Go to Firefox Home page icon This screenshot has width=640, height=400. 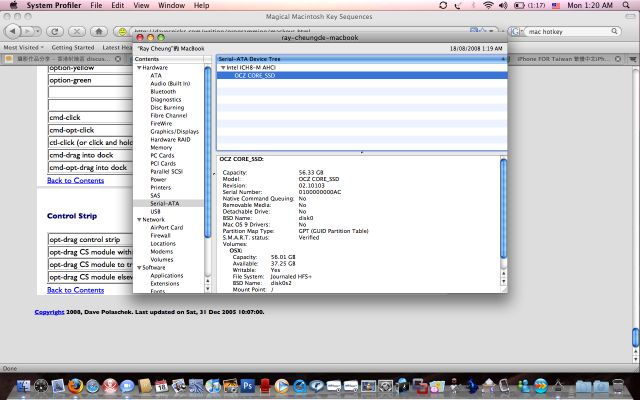point(99,31)
